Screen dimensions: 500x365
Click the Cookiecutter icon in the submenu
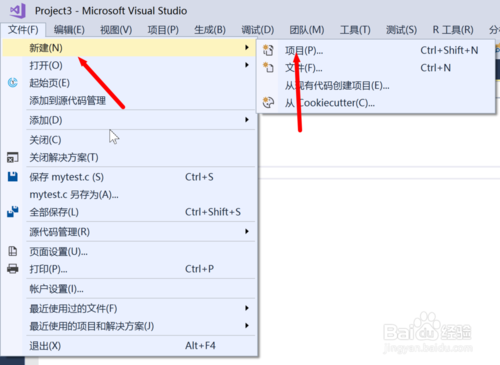coord(268,103)
